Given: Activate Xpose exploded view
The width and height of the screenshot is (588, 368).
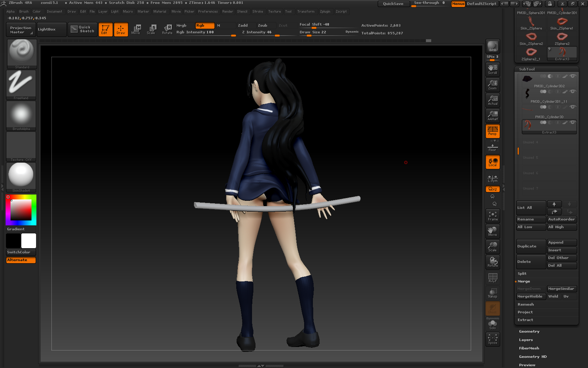Looking at the screenshot, I should 492,339.
